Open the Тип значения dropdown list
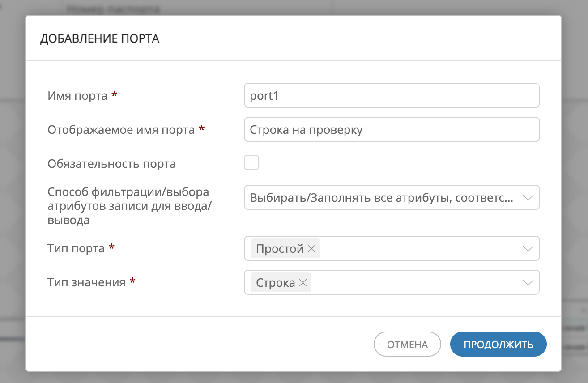 tap(425, 282)
